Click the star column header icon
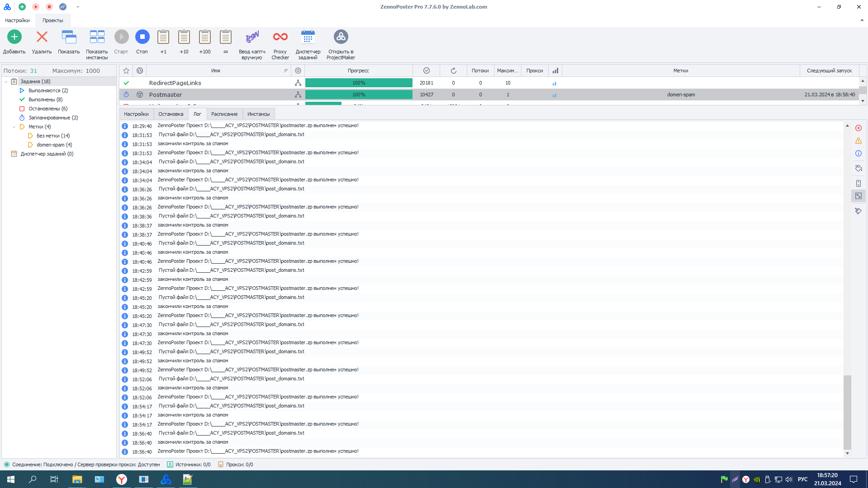The width and height of the screenshot is (868, 488). tap(126, 71)
